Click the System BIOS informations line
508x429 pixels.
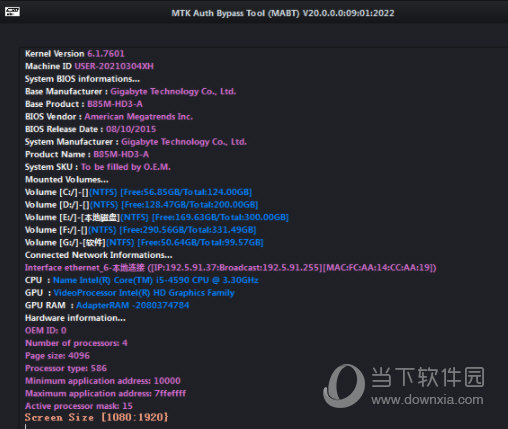tap(82, 79)
